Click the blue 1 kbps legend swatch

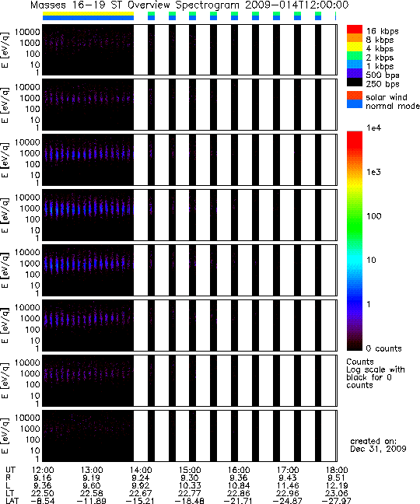point(355,65)
